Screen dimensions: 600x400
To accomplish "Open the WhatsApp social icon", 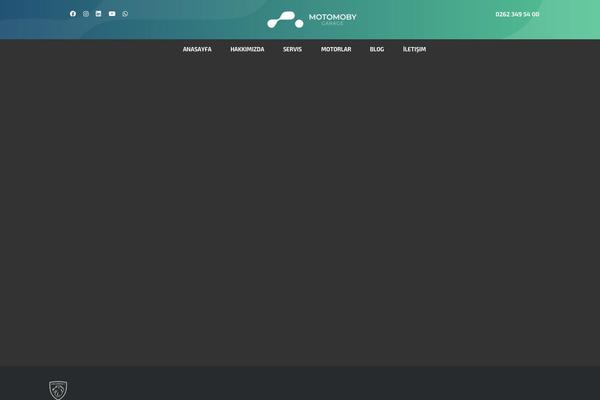I will 125,14.
